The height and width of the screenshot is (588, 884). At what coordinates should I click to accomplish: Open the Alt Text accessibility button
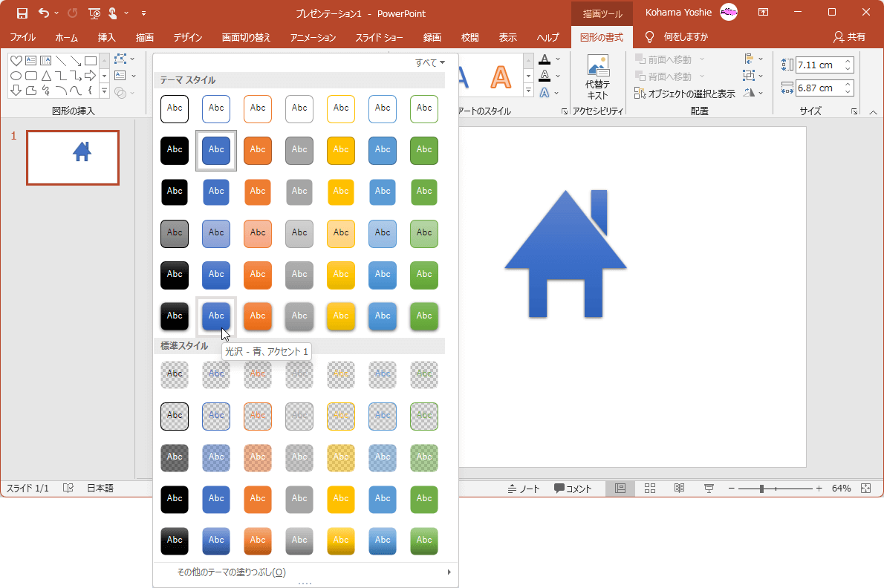[597, 77]
